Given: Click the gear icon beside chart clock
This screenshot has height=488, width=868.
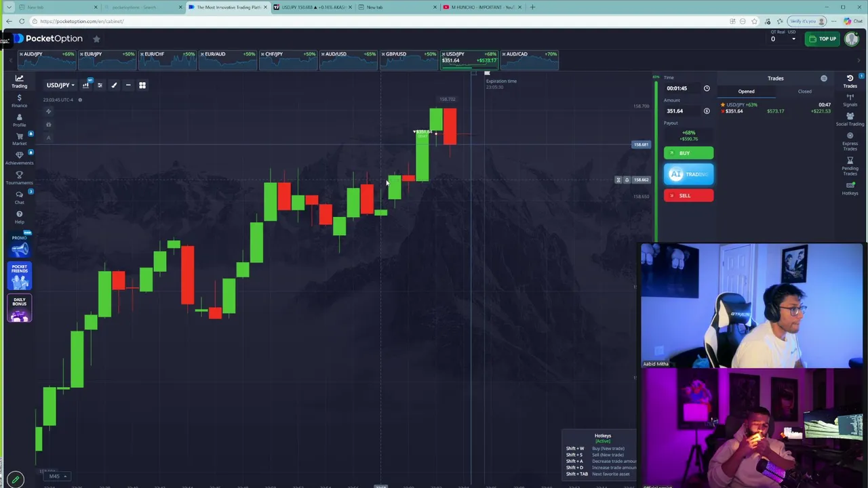Looking at the screenshot, I should click(79, 100).
